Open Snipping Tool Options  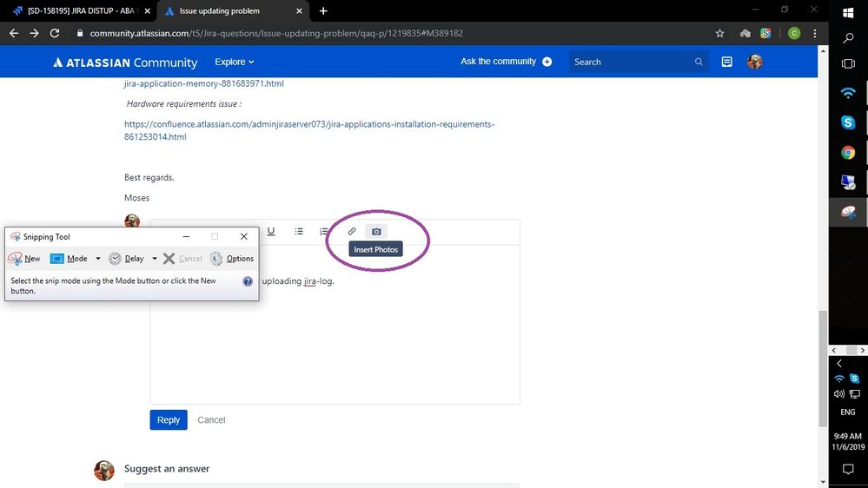232,259
